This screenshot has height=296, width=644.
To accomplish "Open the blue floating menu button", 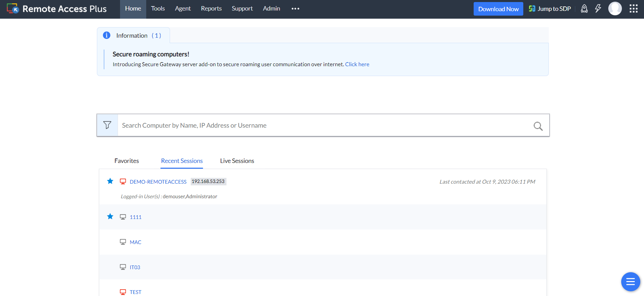I will 630,282.
